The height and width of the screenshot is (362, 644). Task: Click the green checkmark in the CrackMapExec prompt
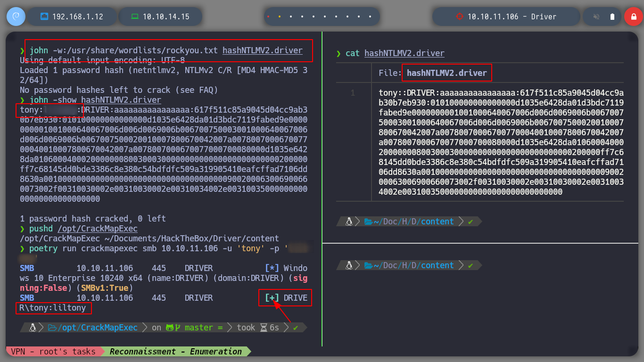296,328
